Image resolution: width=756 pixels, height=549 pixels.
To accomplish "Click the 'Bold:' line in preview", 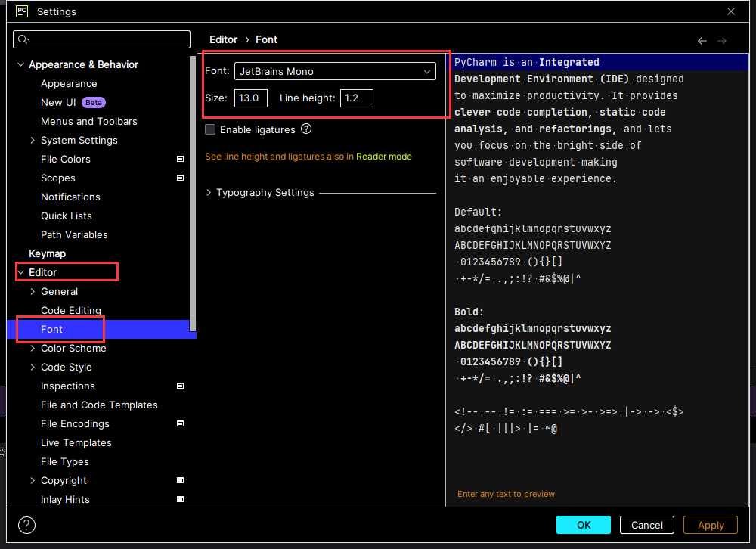I will pyautogui.click(x=469, y=312).
